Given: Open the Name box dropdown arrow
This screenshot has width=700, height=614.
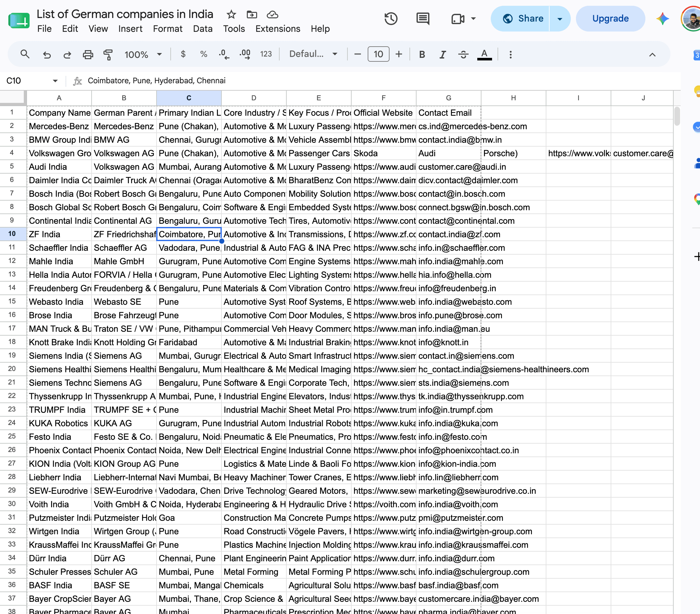Looking at the screenshot, I should click(55, 81).
